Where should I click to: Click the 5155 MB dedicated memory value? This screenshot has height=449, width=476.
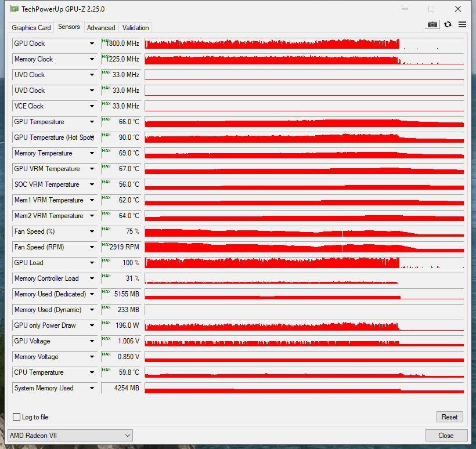point(121,294)
